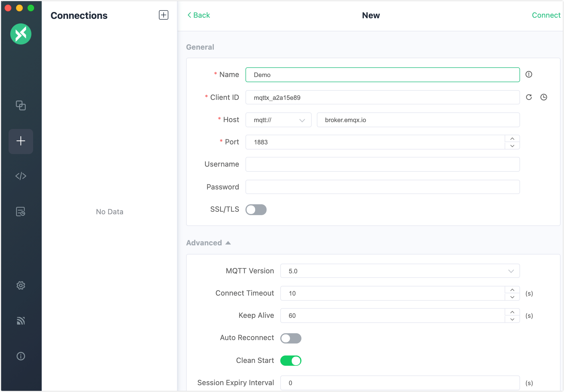The image size is (564, 392).
Task: Increase the Port value with the up arrow
Action: click(x=512, y=139)
